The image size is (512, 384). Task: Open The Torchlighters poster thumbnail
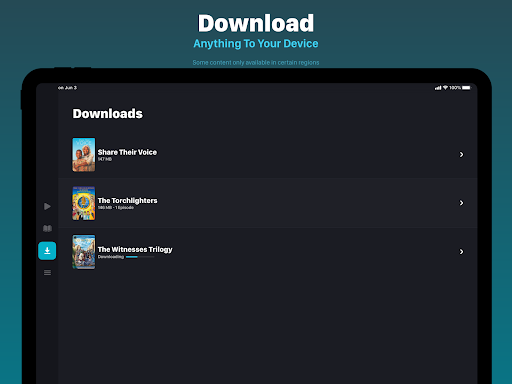click(x=84, y=203)
